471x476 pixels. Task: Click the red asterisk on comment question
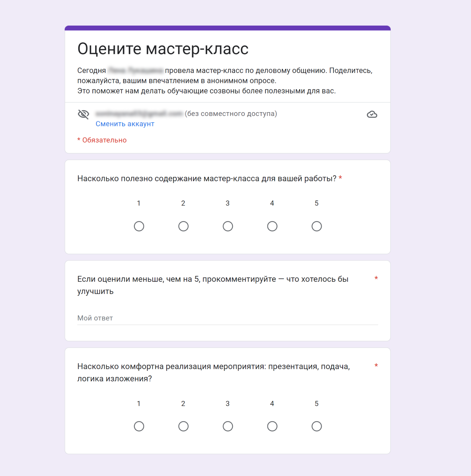coord(376,278)
